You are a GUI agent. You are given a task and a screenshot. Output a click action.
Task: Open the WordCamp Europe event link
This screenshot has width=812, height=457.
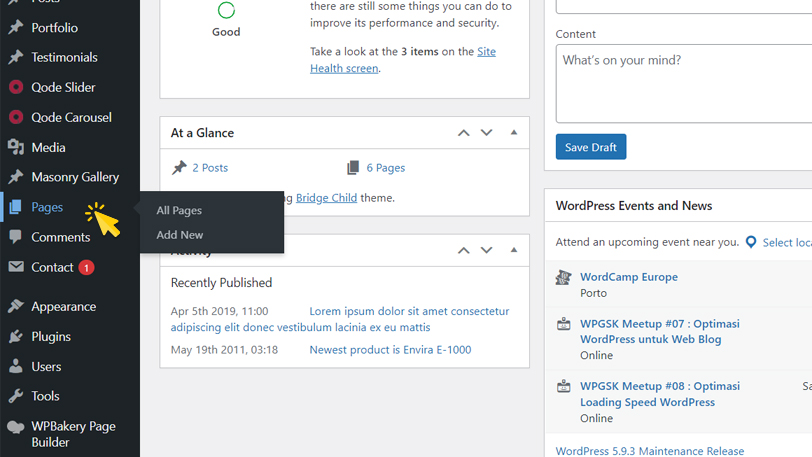coord(628,277)
